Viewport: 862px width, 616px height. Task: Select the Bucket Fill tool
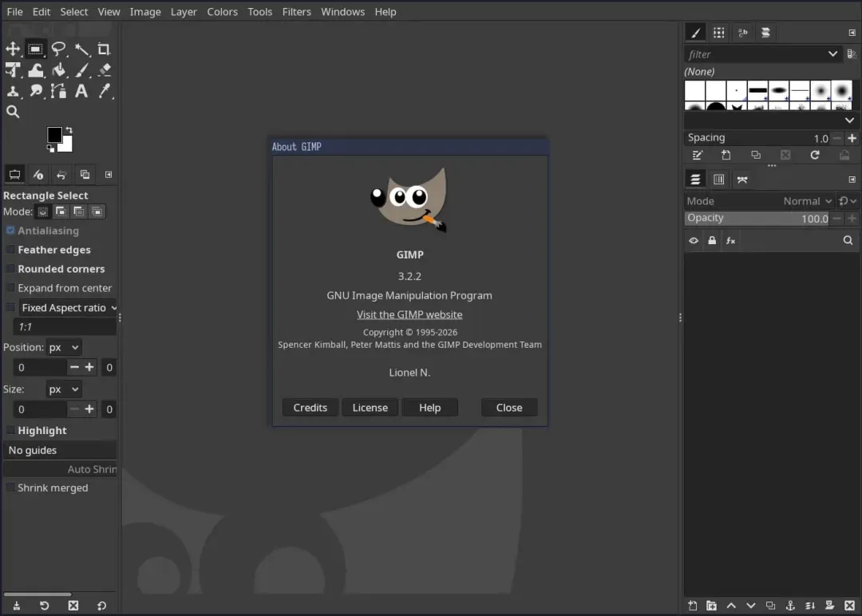click(59, 69)
